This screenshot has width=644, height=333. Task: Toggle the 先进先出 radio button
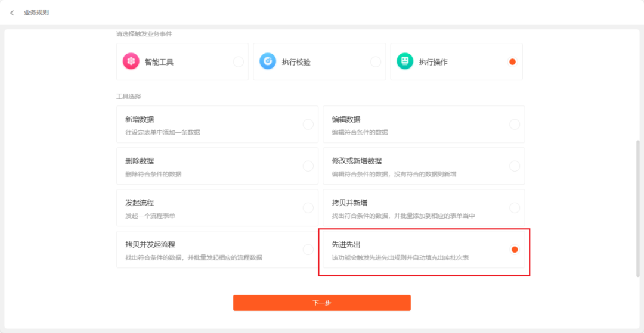click(x=515, y=250)
